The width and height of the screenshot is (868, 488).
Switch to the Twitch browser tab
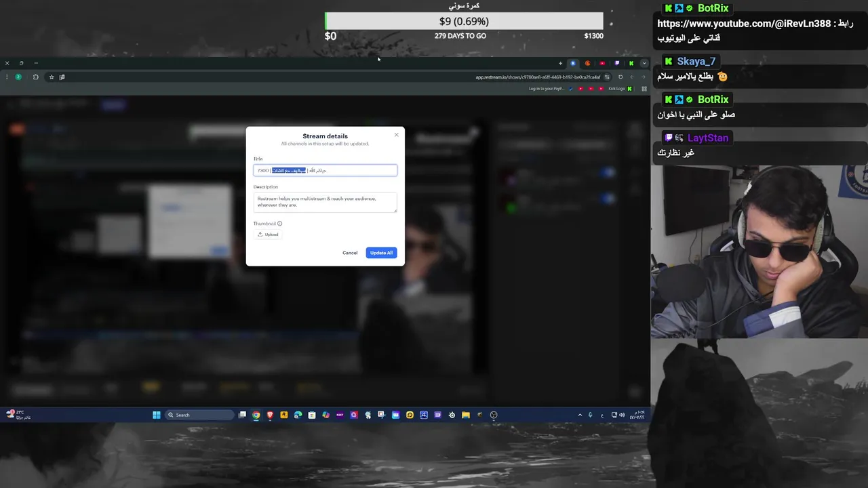(616, 63)
